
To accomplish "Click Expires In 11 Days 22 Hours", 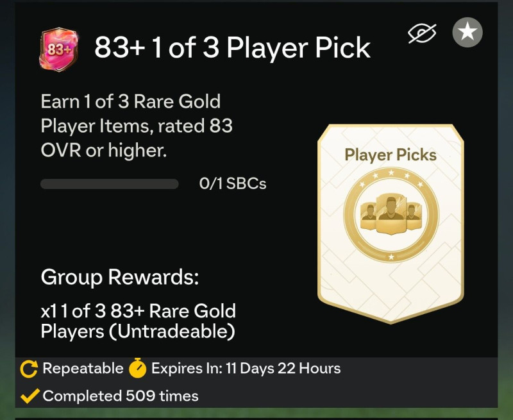I will click(246, 368).
